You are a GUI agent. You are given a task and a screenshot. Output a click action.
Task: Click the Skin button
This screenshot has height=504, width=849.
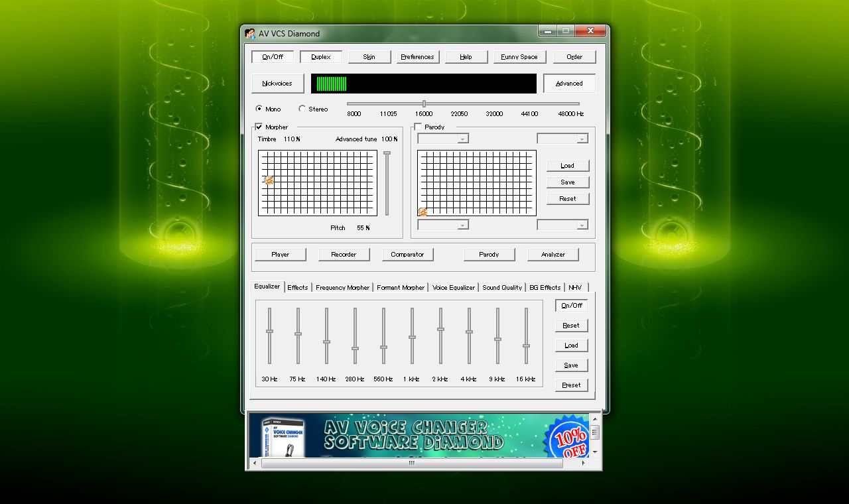(x=369, y=57)
